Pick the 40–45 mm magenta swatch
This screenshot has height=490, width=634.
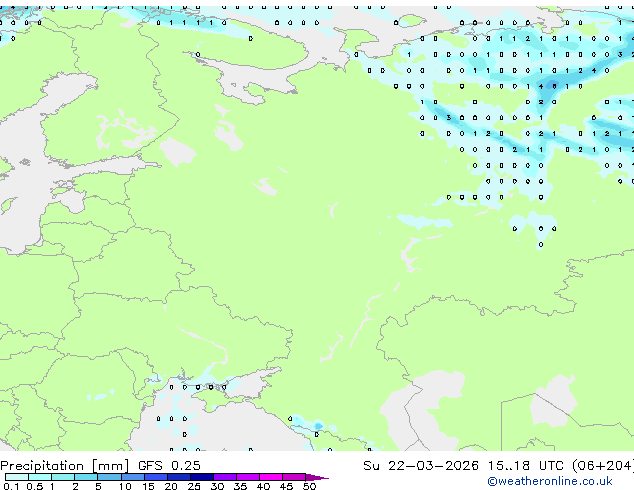[x=271, y=477]
